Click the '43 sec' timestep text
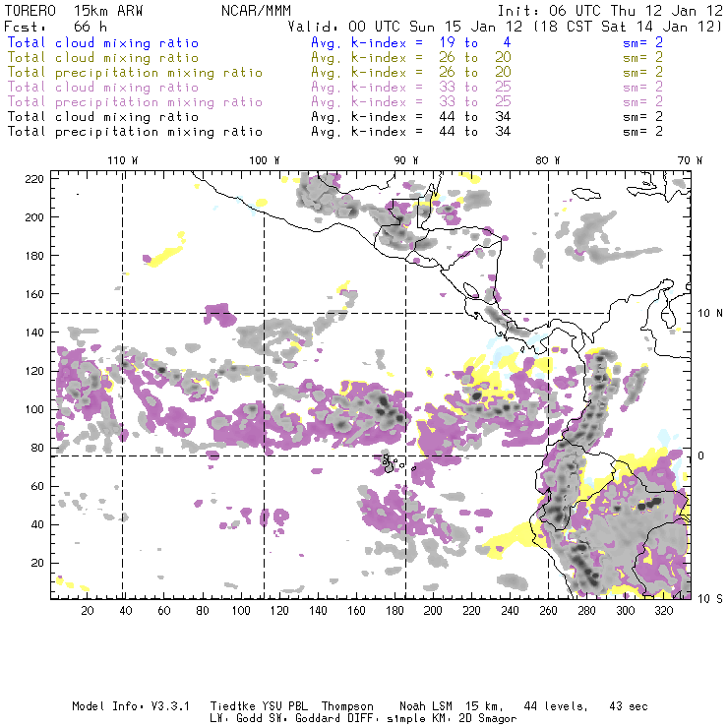Image resolution: width=728 pixels, height=728 pixels. point(629,706)
